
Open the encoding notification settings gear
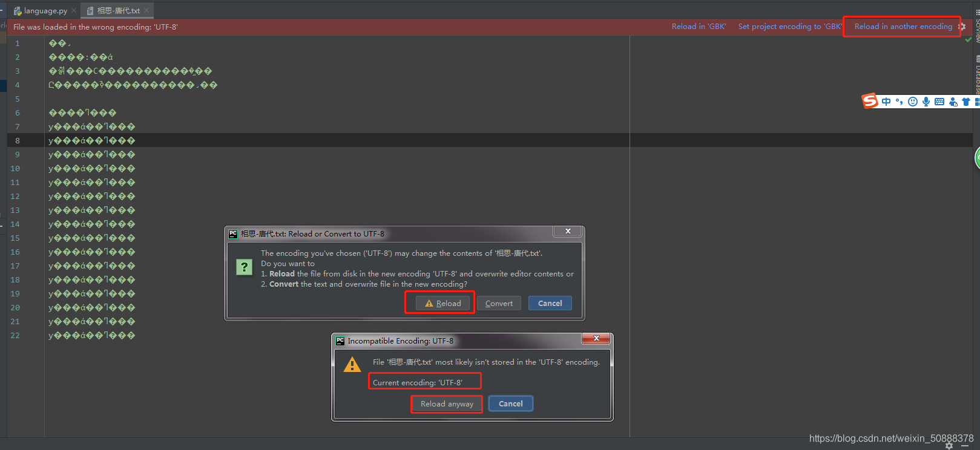[x=962, y=27]
